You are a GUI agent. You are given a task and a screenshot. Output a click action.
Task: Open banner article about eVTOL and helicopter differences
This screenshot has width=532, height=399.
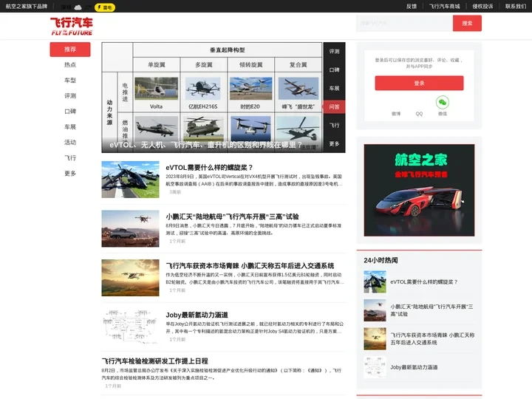pos(205,146)
